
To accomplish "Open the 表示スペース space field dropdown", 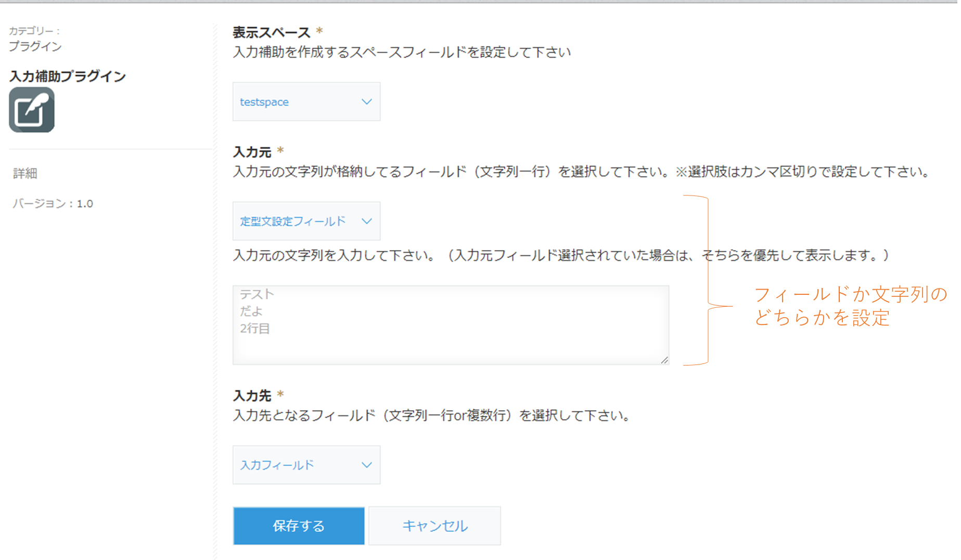I will (306, 101).
